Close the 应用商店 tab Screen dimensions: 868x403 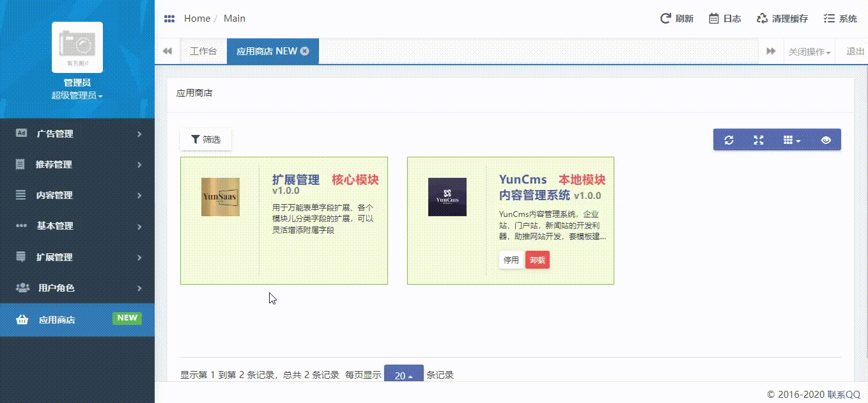tap(305, 51)
